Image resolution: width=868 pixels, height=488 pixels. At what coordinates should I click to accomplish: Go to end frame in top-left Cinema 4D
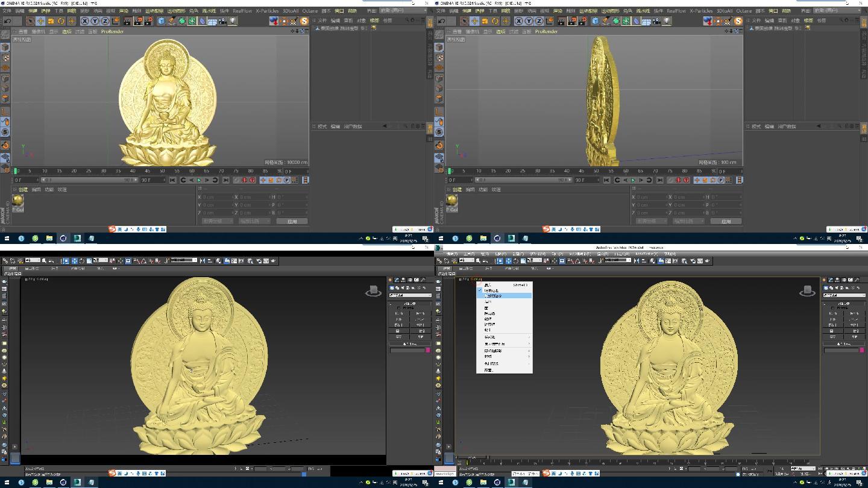[226, 180]
